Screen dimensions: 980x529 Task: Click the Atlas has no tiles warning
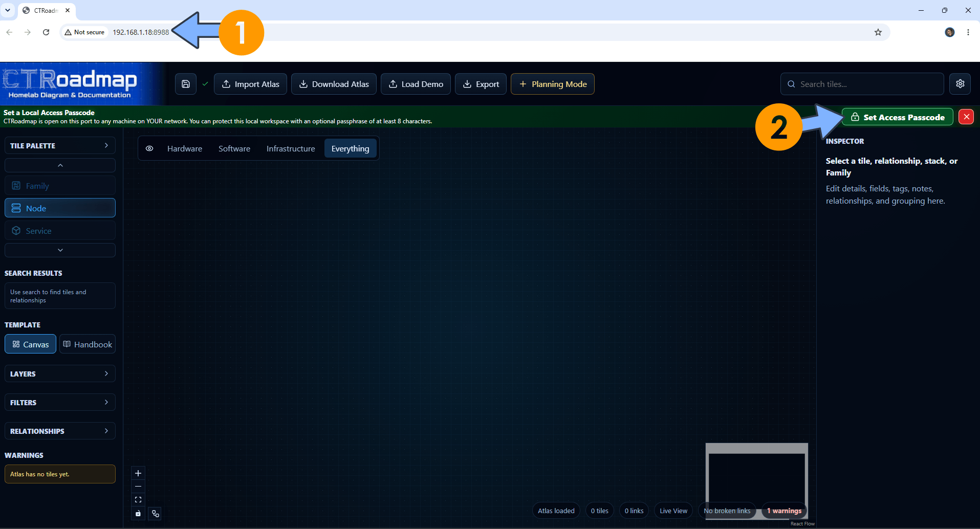pyautogui.click(x=60, y=474)
